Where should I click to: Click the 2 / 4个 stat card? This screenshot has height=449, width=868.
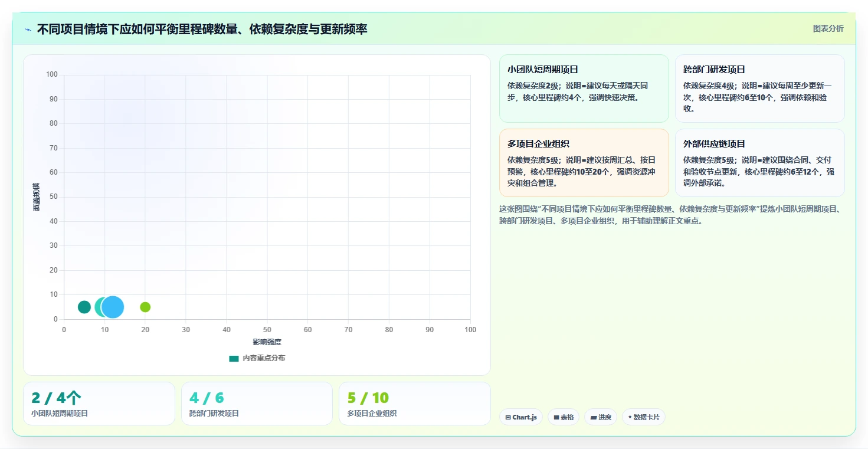tap(99, 404)
